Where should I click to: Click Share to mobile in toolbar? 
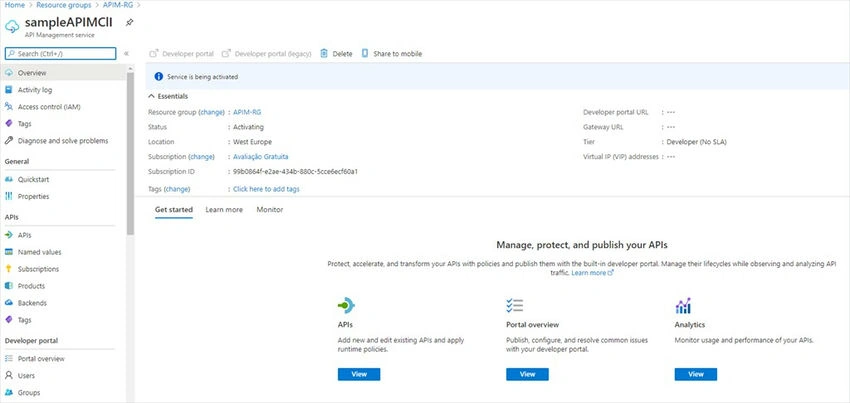click(392, 54)
